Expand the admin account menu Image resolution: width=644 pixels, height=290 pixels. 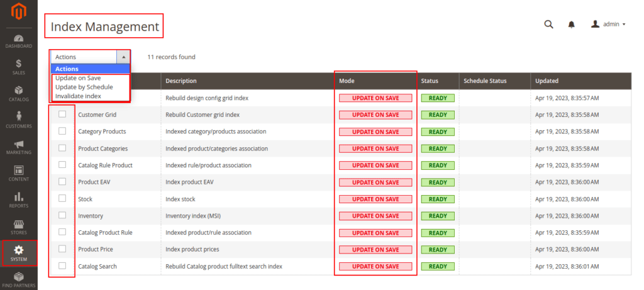pyautogui.click(x=608, y=25)
